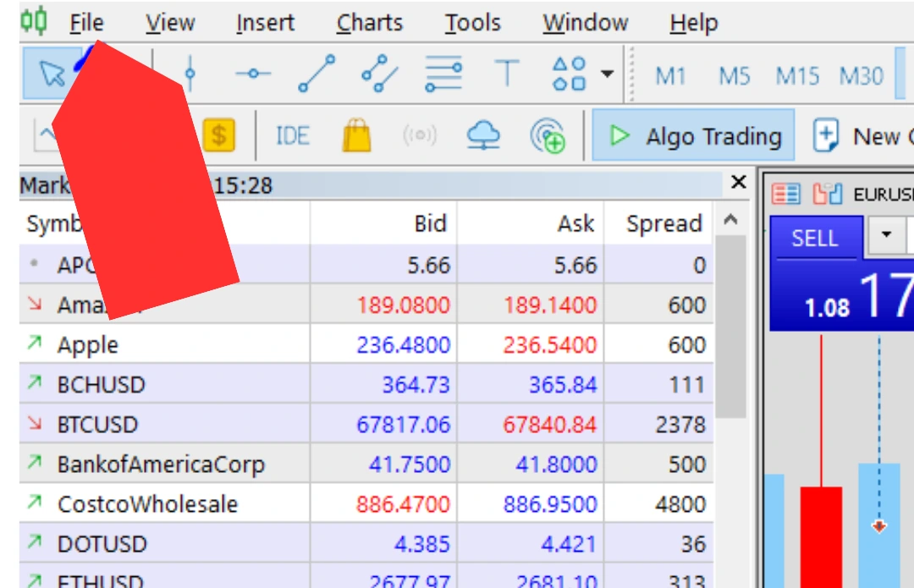Expand the shapes objects dropdown arrow
This screenshot has width=914, height=588.
[x=607, y=74]
